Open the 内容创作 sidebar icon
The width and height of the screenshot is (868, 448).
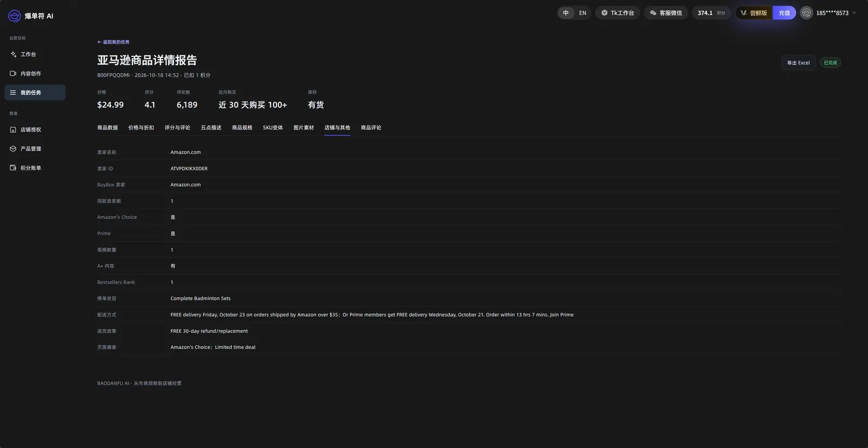(13, 73)
